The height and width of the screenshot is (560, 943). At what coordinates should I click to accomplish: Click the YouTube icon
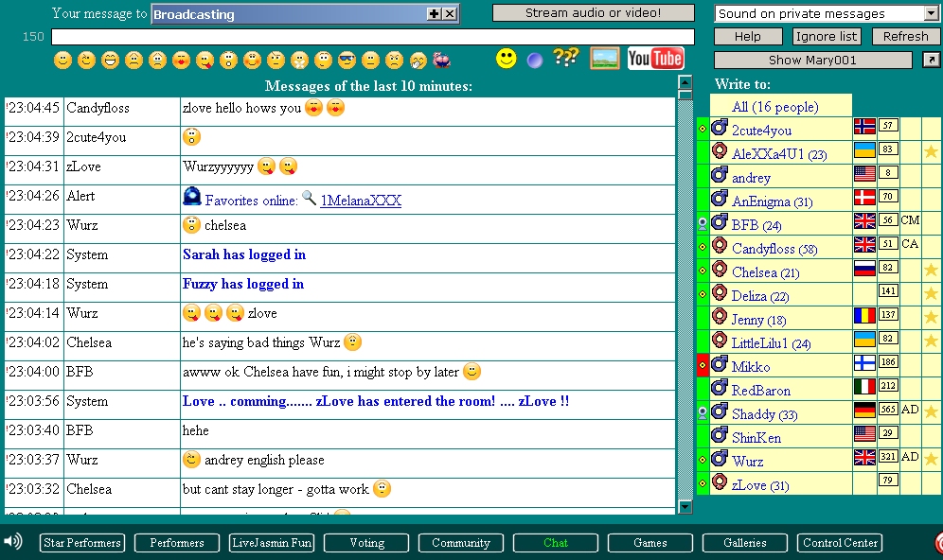[x=655, y=59]
